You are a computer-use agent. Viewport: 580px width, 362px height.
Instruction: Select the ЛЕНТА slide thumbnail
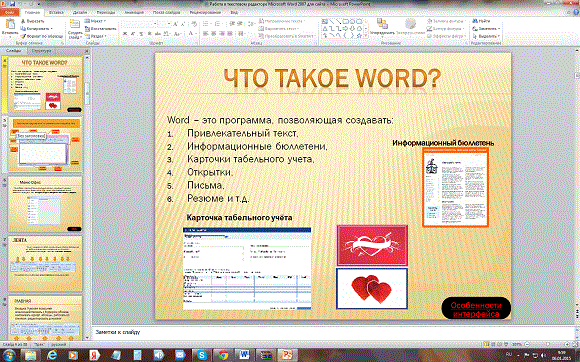click(x=45, y=263)
